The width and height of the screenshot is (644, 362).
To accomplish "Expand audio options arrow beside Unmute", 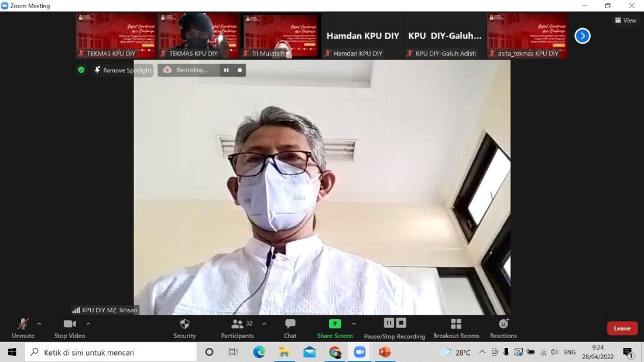I will 39,323.
